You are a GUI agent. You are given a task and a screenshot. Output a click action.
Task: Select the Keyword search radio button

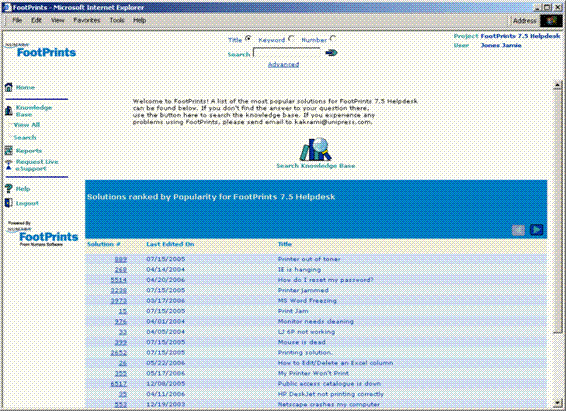pos(291,38)
